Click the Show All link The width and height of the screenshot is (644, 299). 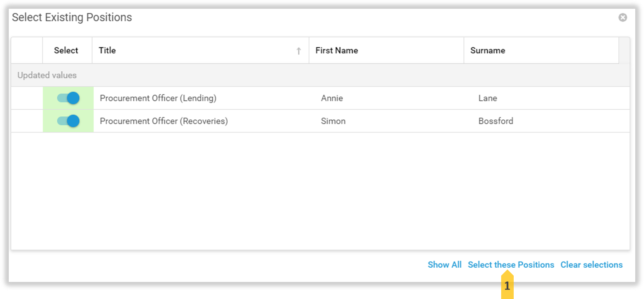coord(444,265)
